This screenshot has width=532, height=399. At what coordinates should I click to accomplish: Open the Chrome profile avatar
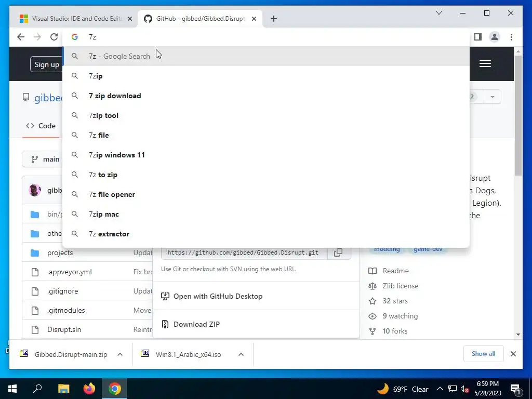pyautogui.click(x=495, y=37)
